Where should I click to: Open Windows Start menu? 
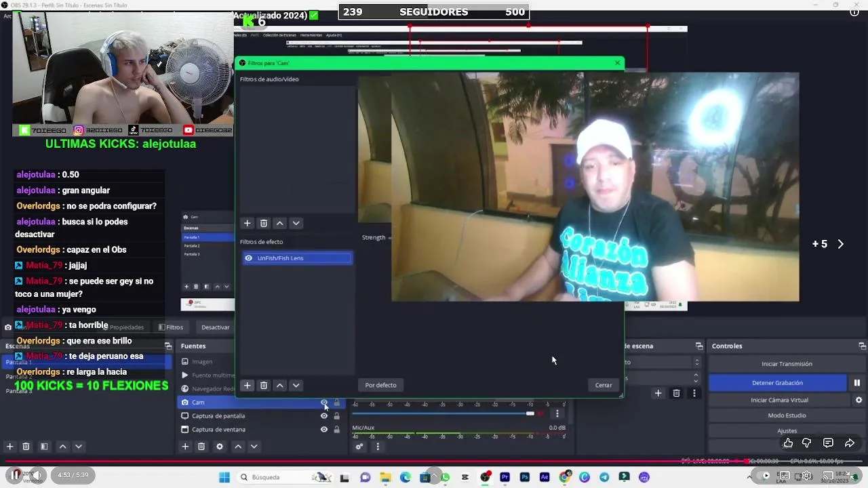click(224, 477)
